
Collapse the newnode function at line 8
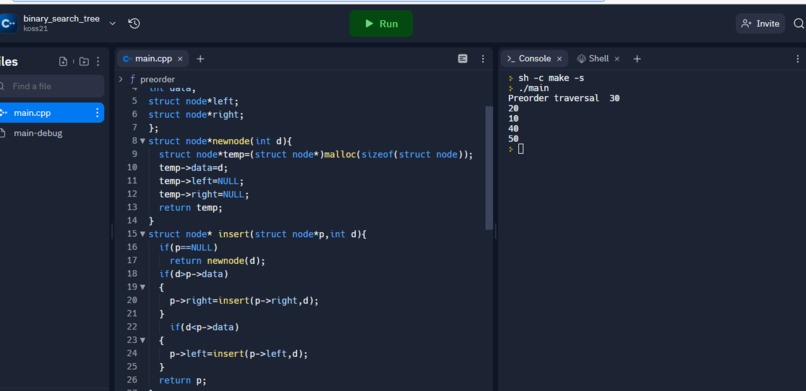click(x=143, y=141)
